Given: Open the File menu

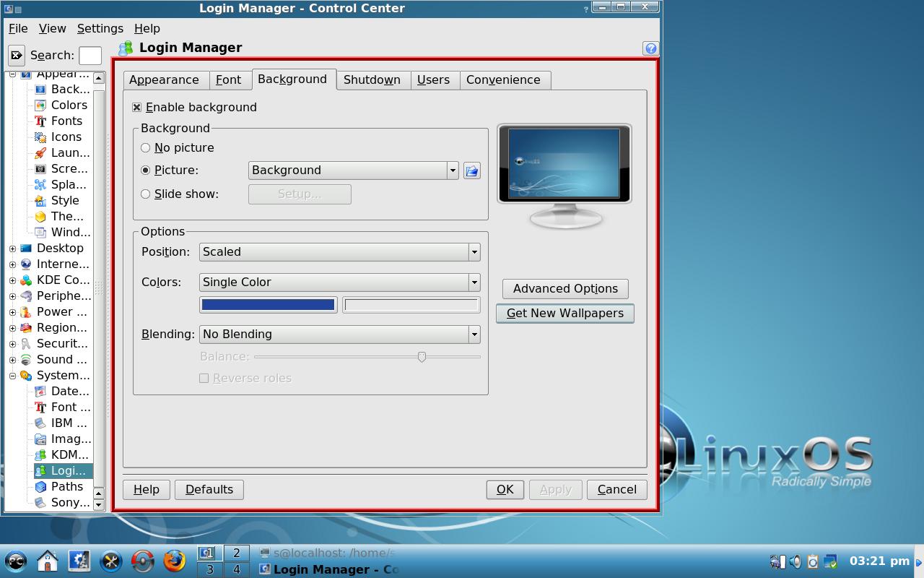Looking at the screenshot, I should 18,28.
